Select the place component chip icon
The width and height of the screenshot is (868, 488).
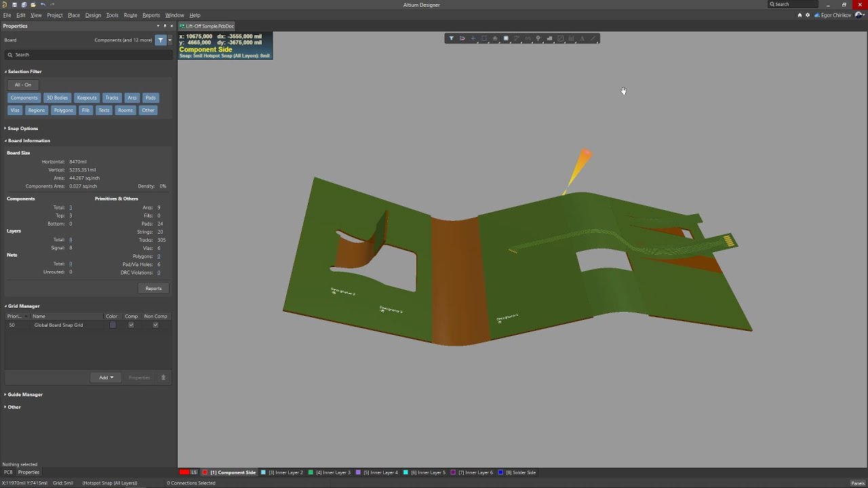pyautogui.click(x=505, y=39)
